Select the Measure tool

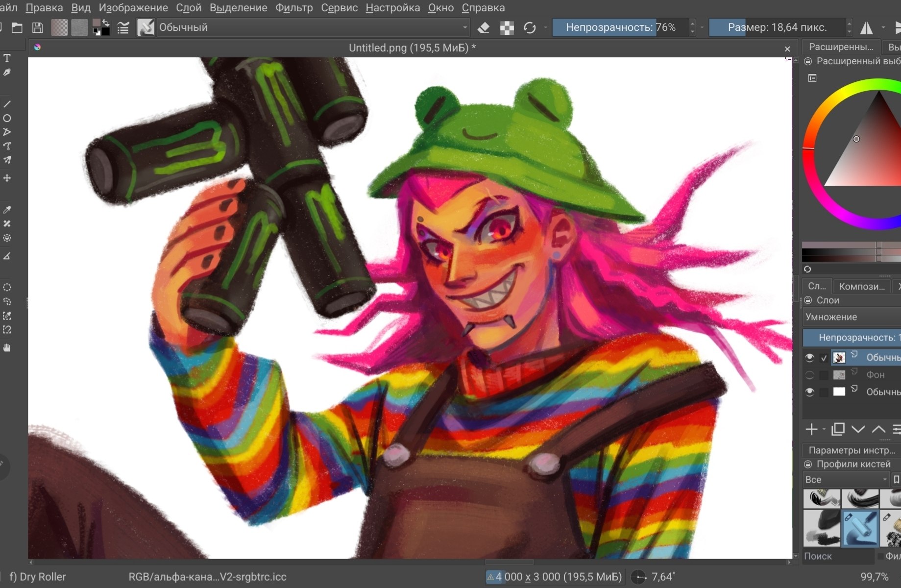click(x=7, y=256)
